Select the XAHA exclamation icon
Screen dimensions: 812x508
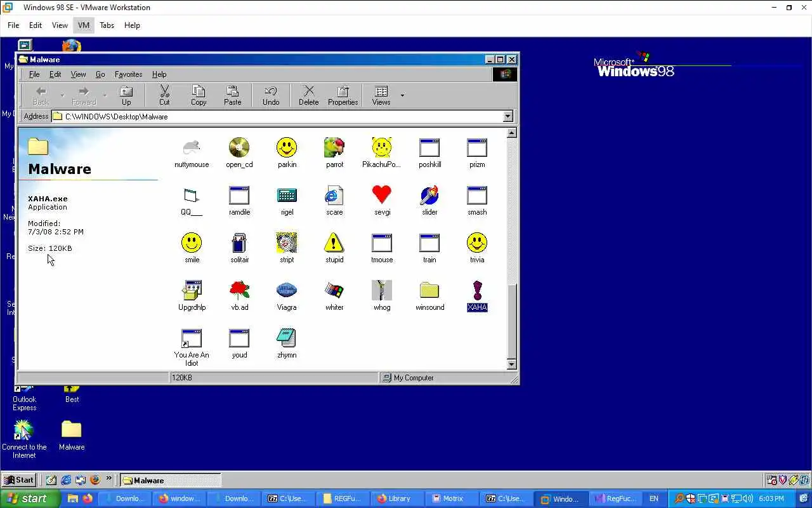pyautogui.click(x=477, y=290)
